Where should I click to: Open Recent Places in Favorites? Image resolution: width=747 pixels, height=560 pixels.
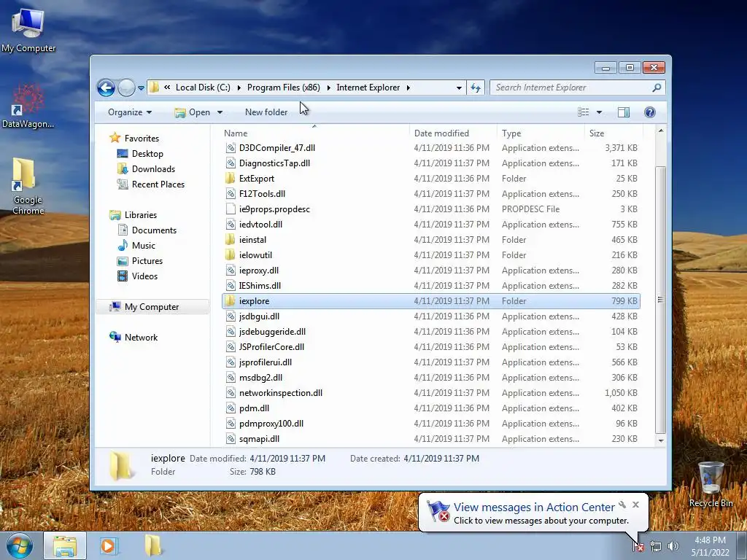[x=158, y=184]
